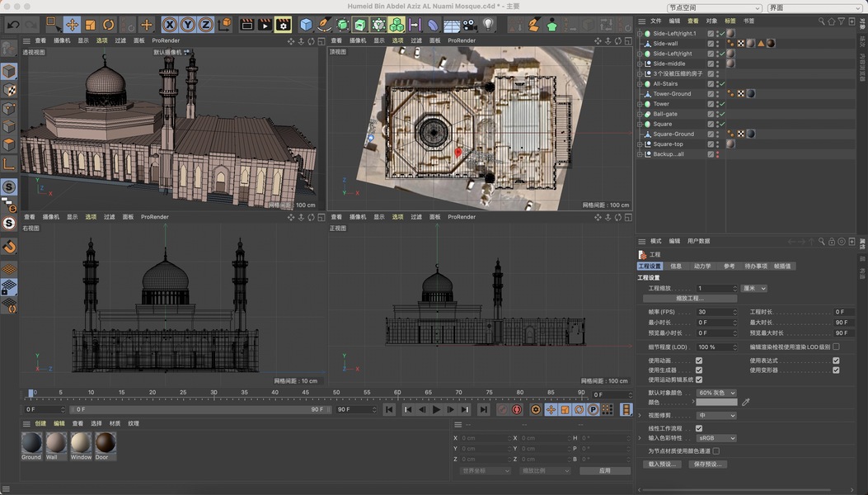Click the Cube primitive icon
This screenshot has width=868, height=495.
307,25
